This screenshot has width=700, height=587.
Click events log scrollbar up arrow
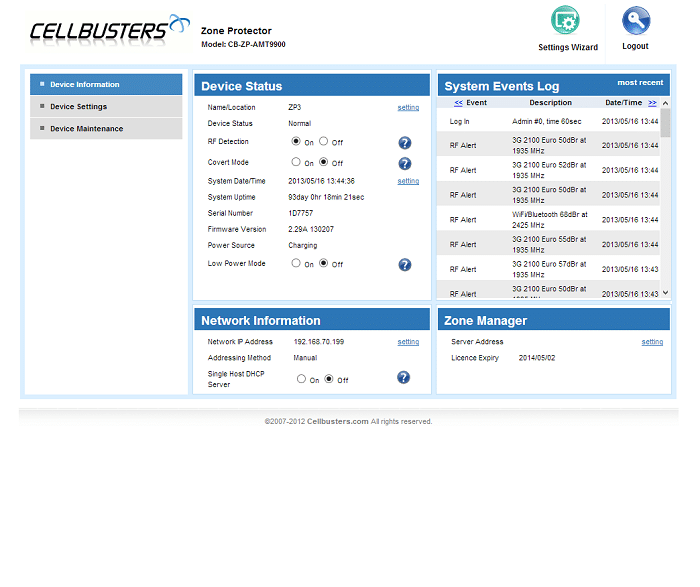click(x=665, y=103)
